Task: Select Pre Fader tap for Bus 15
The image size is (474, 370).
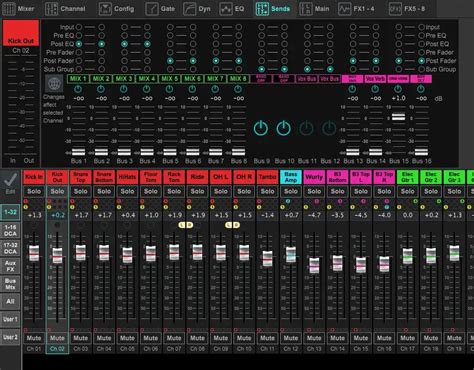Action: click(399, 52)
